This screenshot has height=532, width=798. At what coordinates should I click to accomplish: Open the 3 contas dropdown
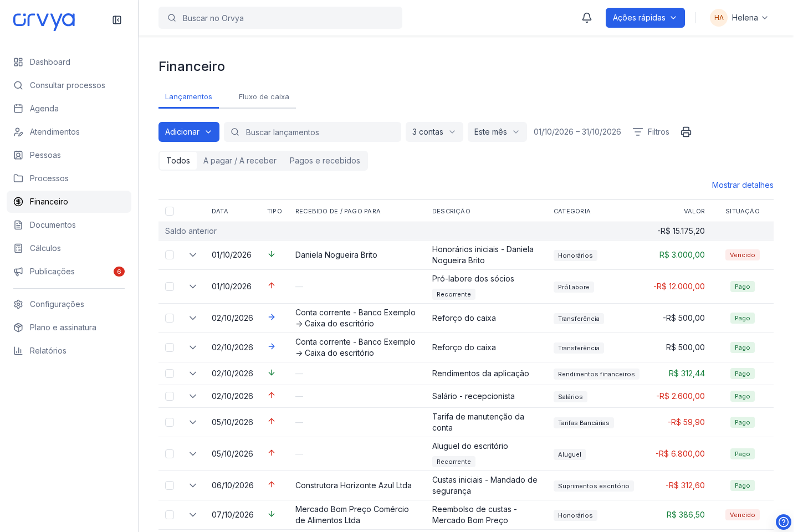point(434,132)
